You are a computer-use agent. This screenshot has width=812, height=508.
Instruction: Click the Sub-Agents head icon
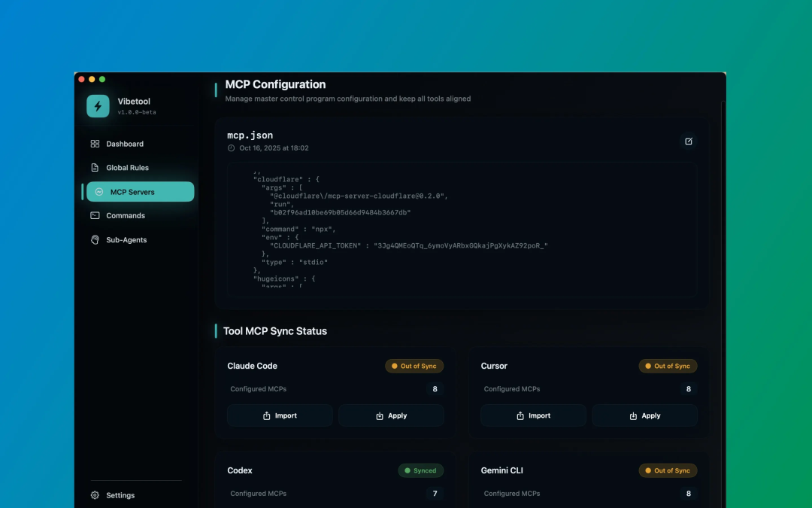click(95, 240)
